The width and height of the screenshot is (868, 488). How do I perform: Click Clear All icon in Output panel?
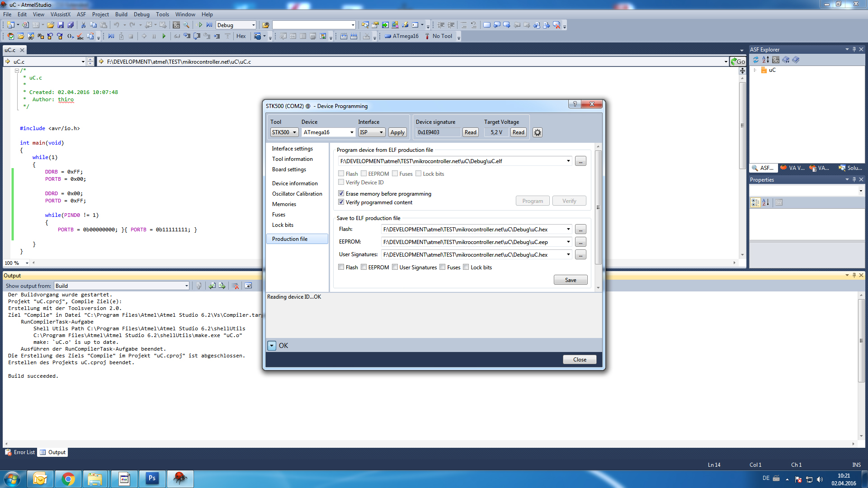pos(235,286)
